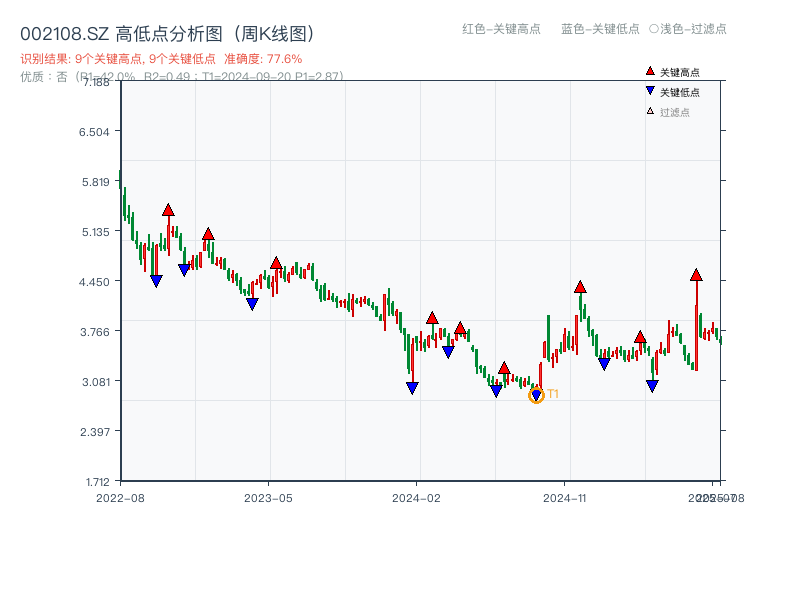Select the red key-high triangle above 2023-05

[x=276, y=263]
